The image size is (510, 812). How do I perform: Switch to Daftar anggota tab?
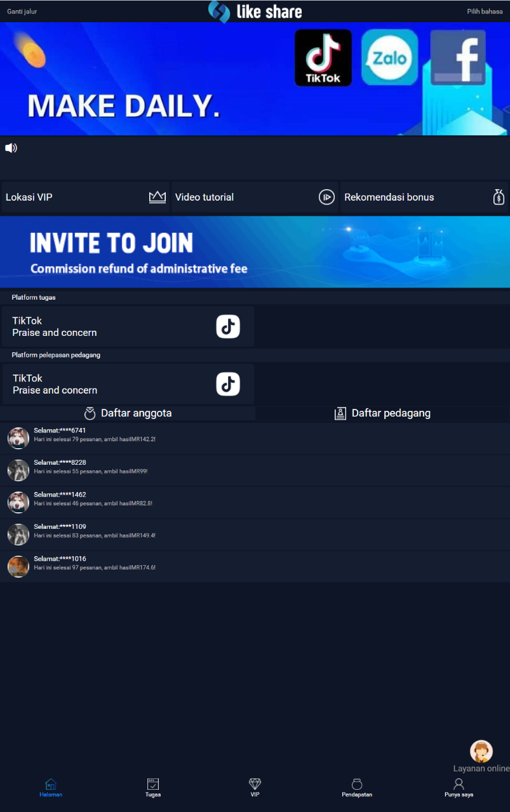[x=128, y=413]
